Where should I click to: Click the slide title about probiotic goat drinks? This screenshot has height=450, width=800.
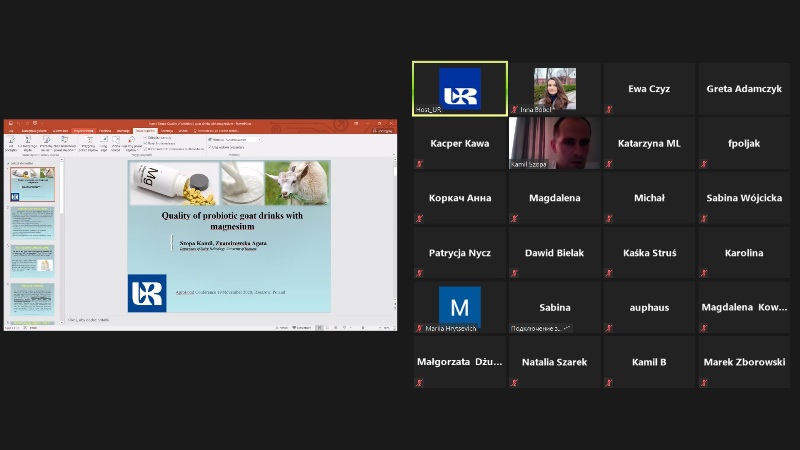point(232,221)
